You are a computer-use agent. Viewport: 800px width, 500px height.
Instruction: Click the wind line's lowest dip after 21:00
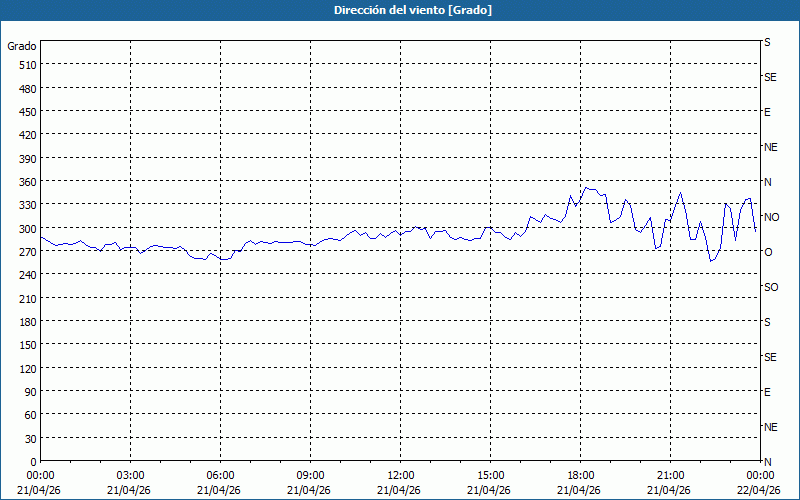pyautogui.click(x=711, y=261)
